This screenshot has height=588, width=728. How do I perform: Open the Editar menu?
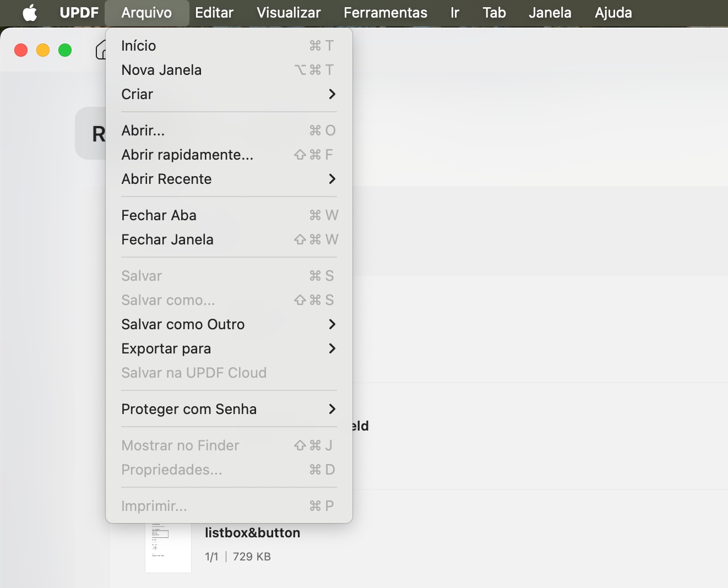click(x=214, y=13)
